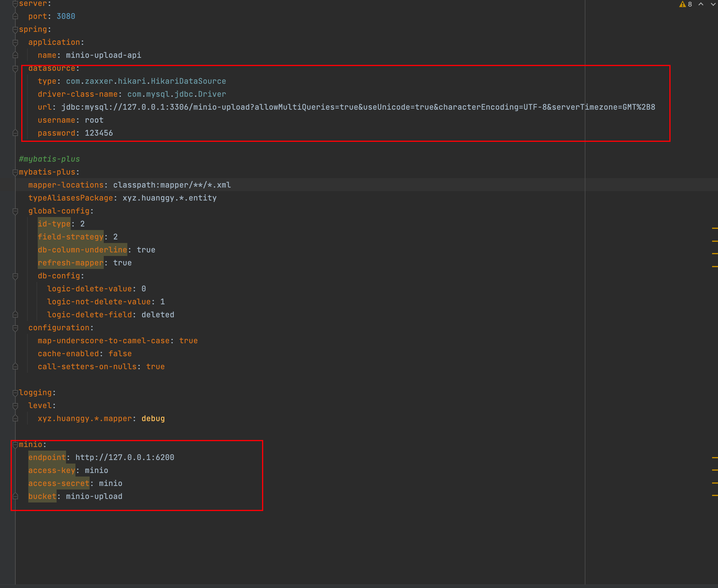Image resolution: width=718 pixels, height=588 pixels.
Task: Click xyz.huanggy.*.entity value
Action: pyautogui.click(x=169, y=198)
